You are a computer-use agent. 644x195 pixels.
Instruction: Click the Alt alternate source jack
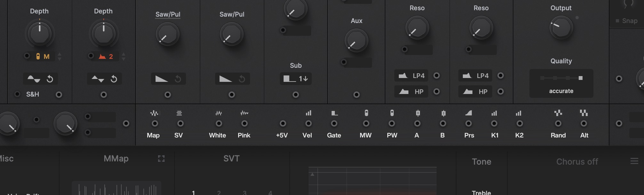click(584, 123)
